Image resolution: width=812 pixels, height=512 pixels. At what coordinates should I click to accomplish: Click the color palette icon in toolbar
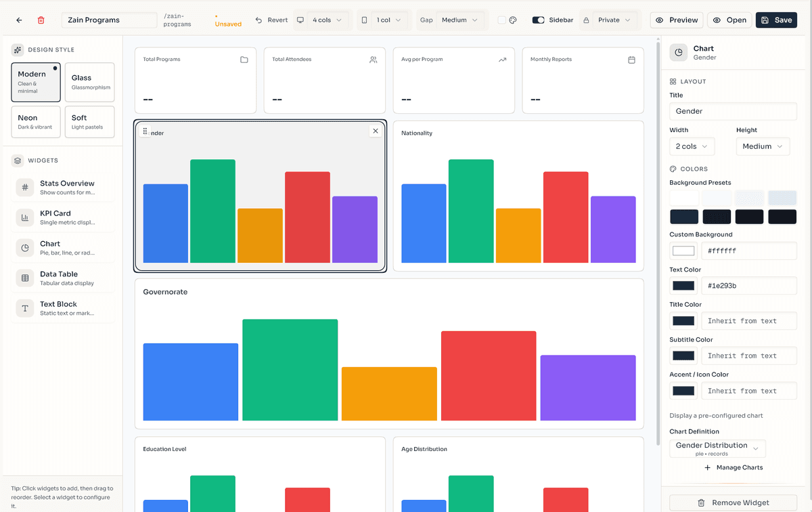click(x=513, y=20)
